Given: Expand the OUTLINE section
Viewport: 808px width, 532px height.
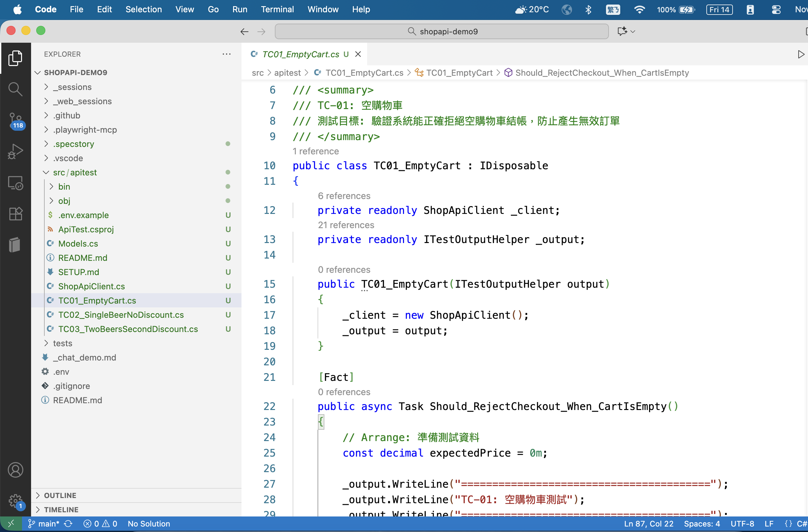Looking at the screenshot, I should (x=60, y=495).
